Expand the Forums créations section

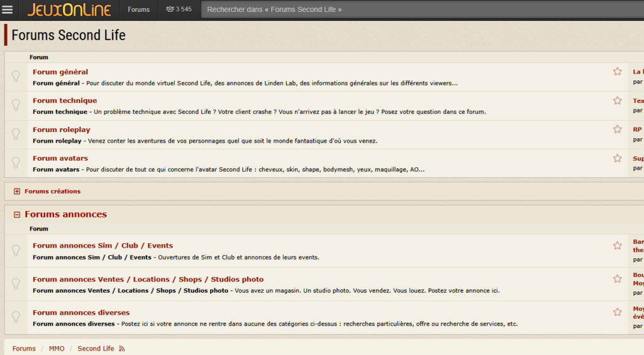17,192
